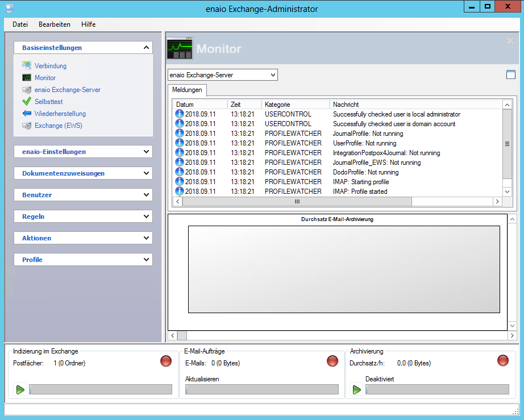524x420 pixels.
Task: Click the Durchsatz E-Mail-Archivierung chart area
Action: coord(344,269)
